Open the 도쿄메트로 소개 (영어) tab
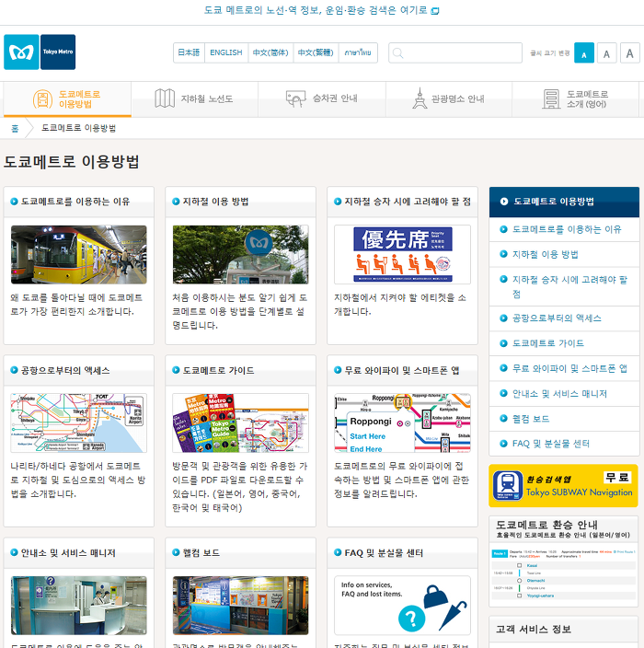644x648 pixels. point(576,99)
